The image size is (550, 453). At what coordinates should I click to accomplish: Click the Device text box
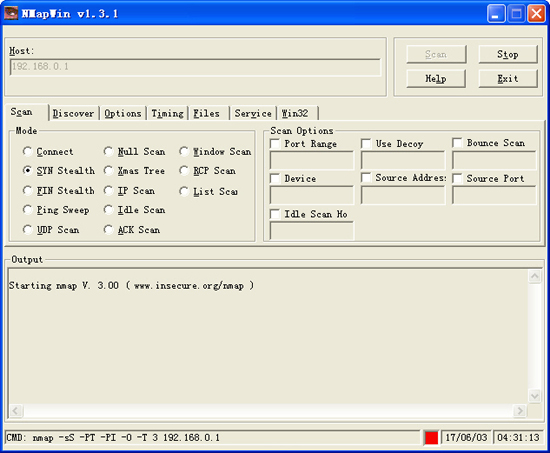point(312,195)
